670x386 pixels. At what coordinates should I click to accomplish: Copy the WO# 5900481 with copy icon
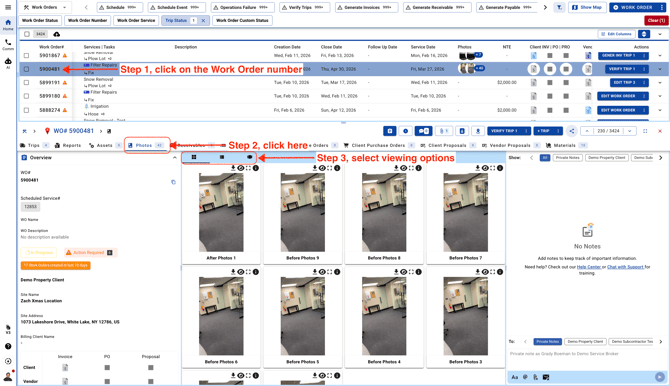pyautogui.click(x=173, y=182)
